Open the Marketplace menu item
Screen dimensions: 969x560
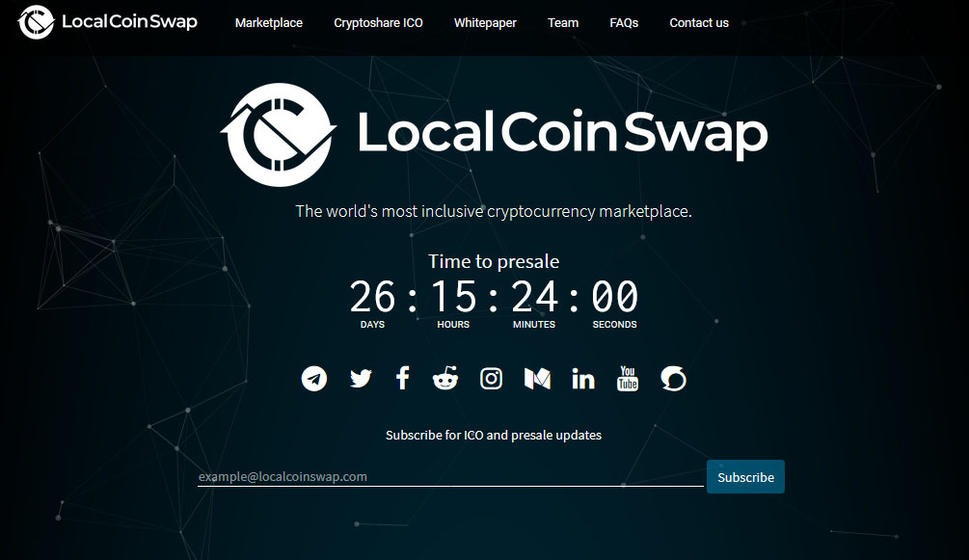(x=269, y=23)
